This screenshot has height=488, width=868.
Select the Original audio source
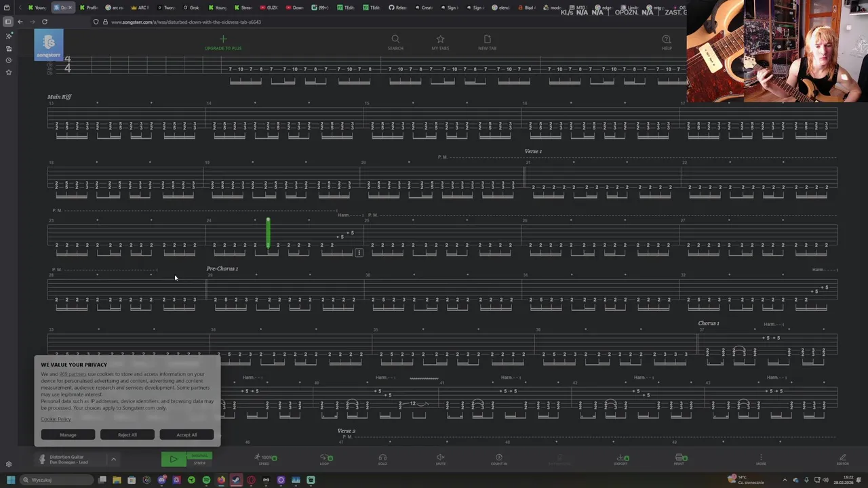pyautogui.click(x=199, y=455)
